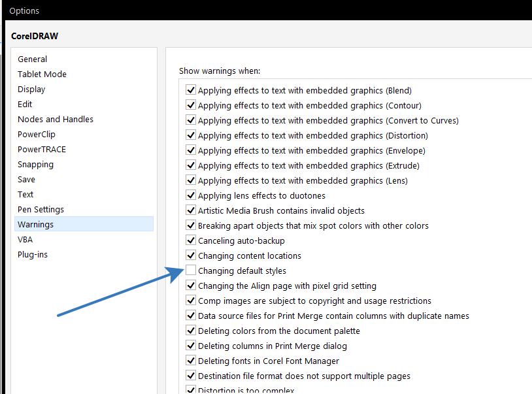Select Tablet Mode in the category list

click(x=42, y=74)
